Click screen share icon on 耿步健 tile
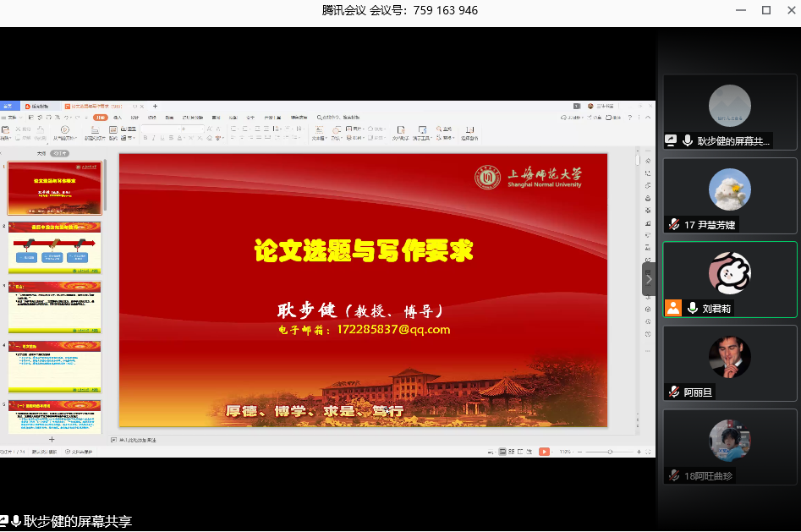 [672, 140]
